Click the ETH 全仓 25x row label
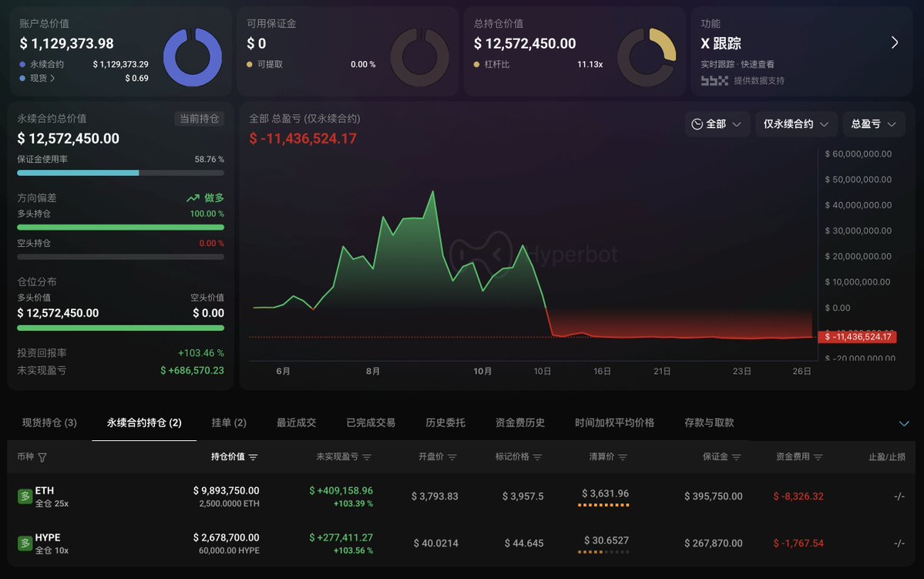The height and width of the screenshot is (579, 924). pyautogui.click(x=52, y=503)
